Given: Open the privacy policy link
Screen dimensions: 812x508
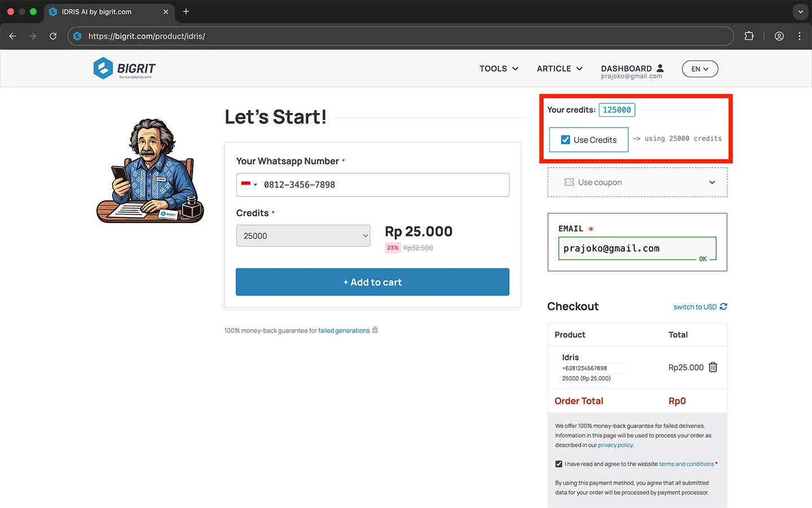Looking at the screenshot, I should 615,445.
